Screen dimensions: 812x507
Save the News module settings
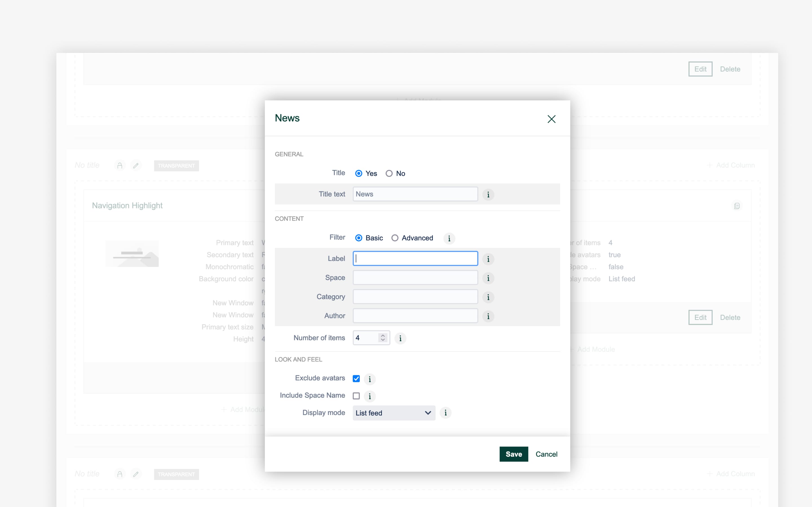point(513,454)
